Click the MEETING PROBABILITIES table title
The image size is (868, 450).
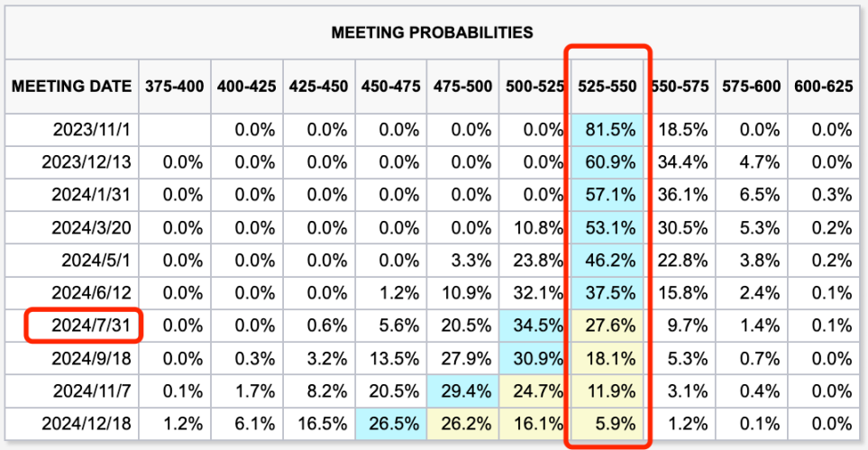(x=432, y=33)
